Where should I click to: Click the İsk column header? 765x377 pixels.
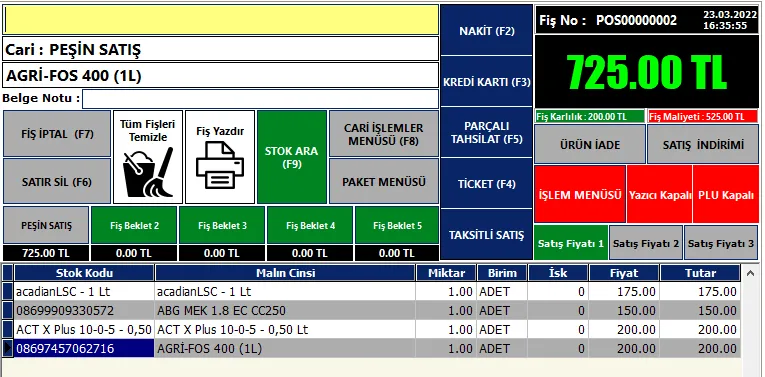tap(558, 273)
